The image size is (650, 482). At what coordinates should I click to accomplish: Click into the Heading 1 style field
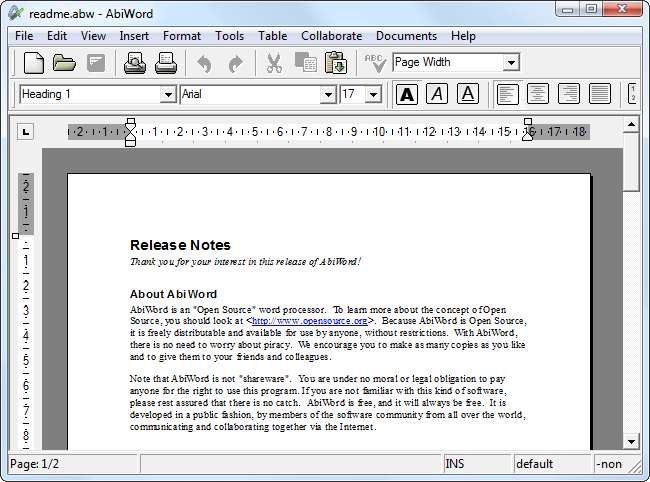[x=90, y=94]
